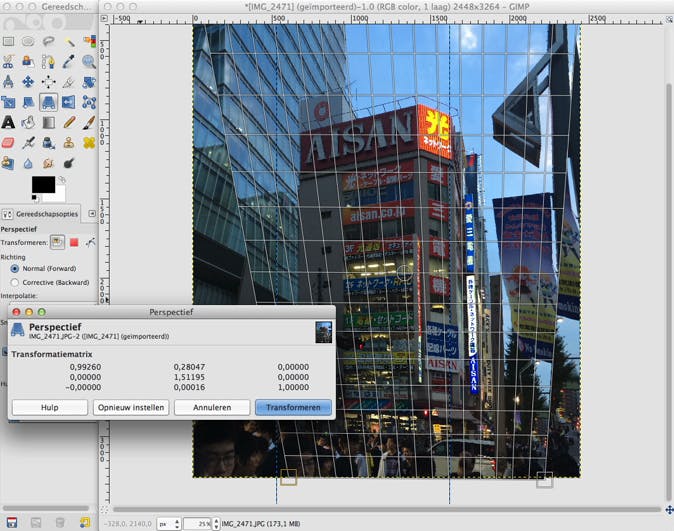Set transform target to path
Screen dimensions: 674x531
[x=90, y=242]
